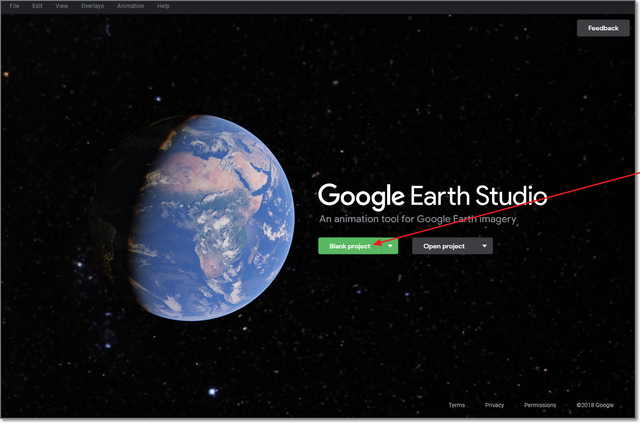Open the Help menu
This screenshot has width=640, height=423.
(163, 6)
